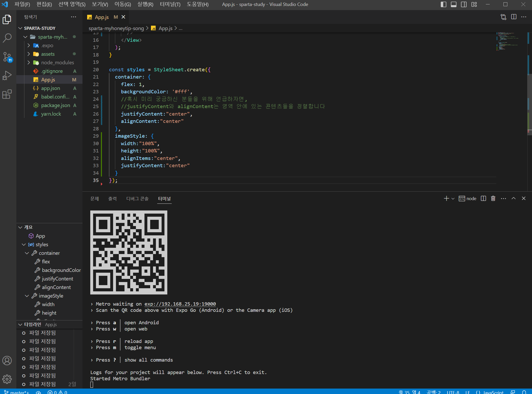Open the yarn.lock file

49,114
